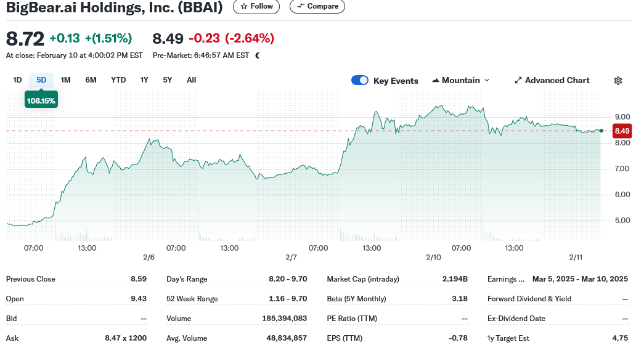Choose the 5Y range
This screenshot has height=350, width=644.
(x=167, y=80)
